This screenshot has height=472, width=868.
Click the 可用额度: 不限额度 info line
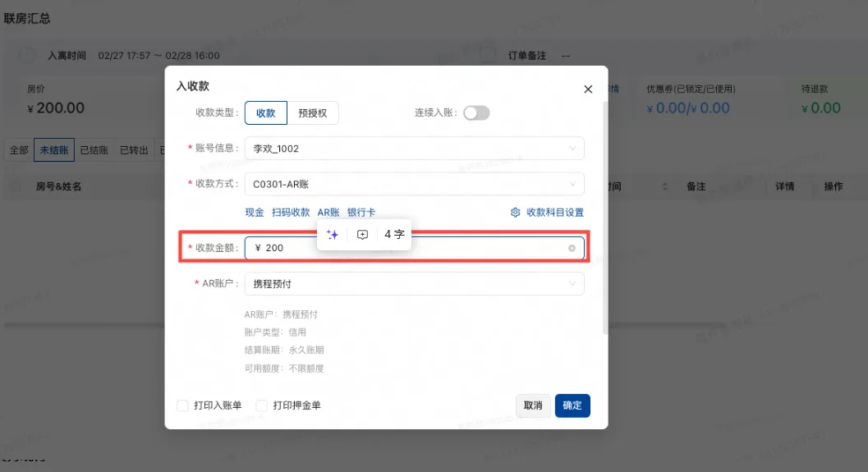pyautogui.click(x=284, y=368)
